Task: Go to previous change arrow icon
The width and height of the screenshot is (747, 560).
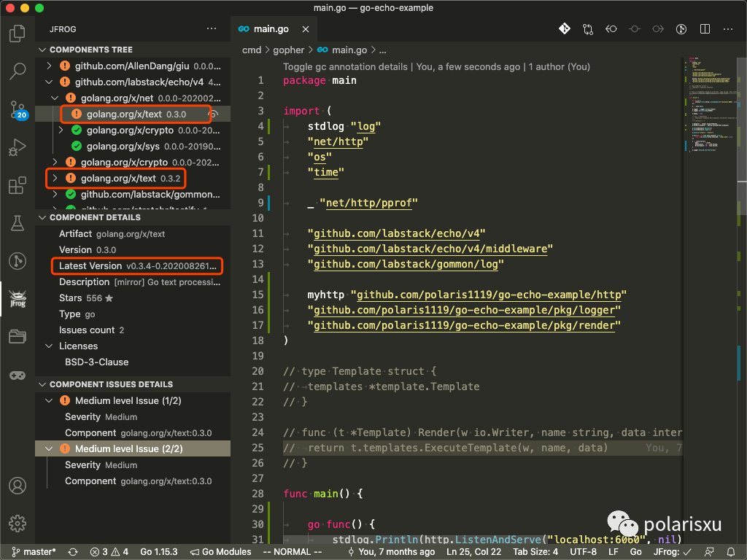Action: pos(611,29)
